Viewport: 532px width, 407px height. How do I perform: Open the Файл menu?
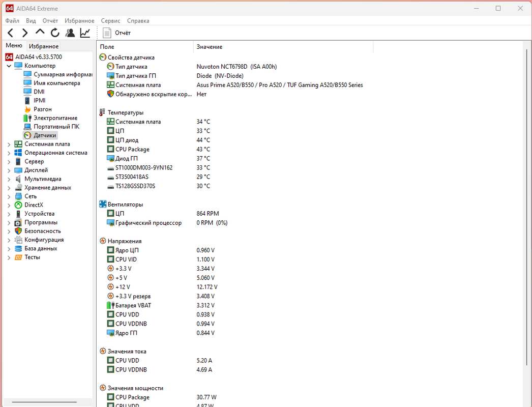[12, 21]
